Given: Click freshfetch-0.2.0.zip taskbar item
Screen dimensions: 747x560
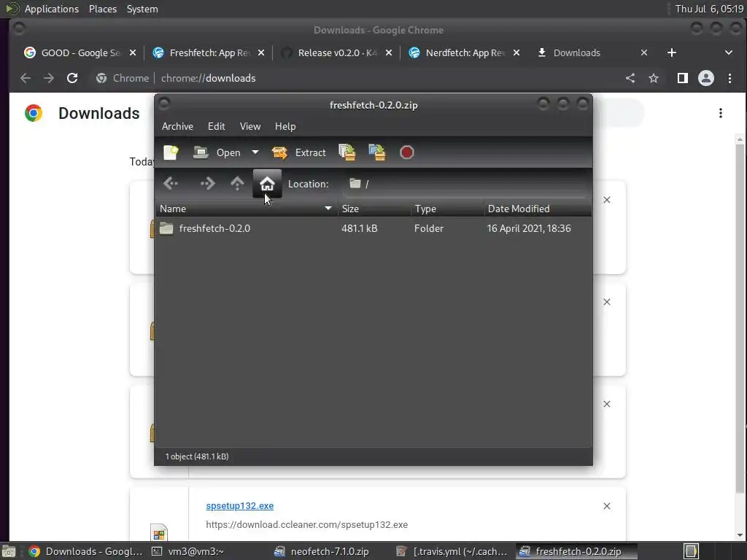Looking at the screenshot, I should (x=576, y=551).
